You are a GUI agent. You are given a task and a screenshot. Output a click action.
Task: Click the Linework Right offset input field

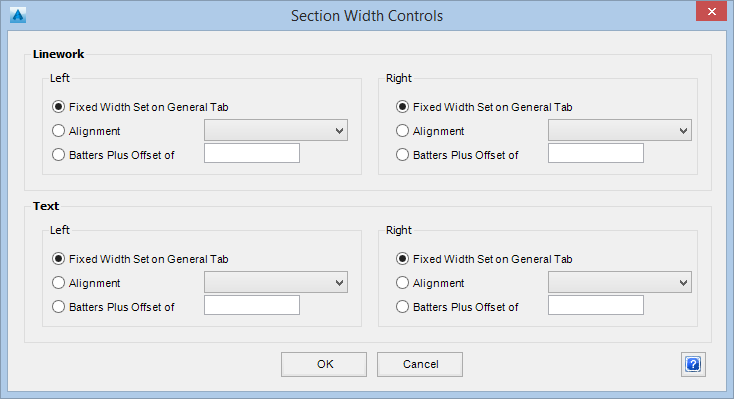point(596,153)
